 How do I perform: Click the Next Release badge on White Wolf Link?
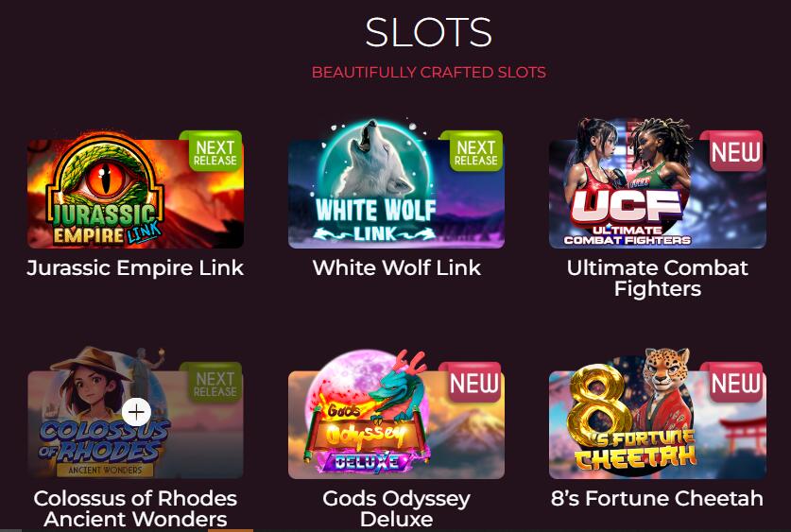[x=472, y=151]
